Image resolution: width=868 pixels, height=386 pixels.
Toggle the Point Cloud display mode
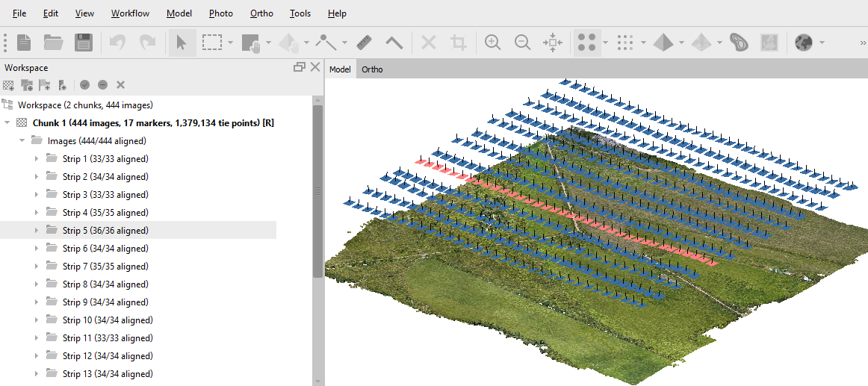626,43
